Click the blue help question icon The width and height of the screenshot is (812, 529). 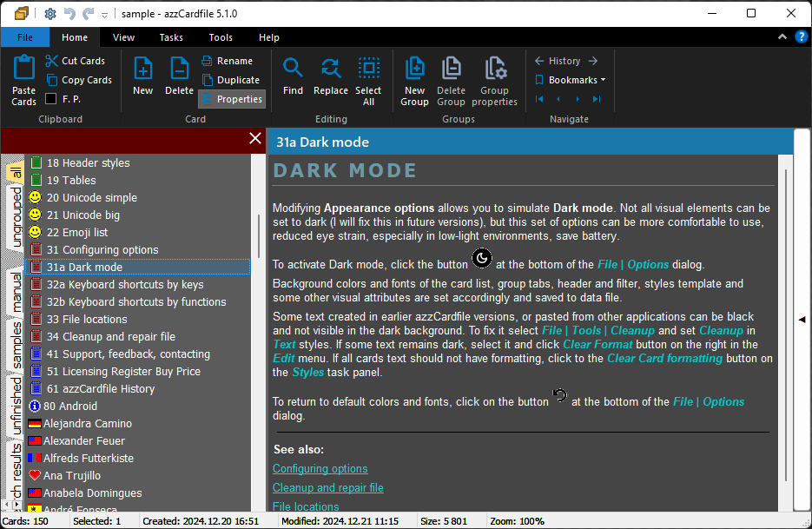tap(801, 36)
